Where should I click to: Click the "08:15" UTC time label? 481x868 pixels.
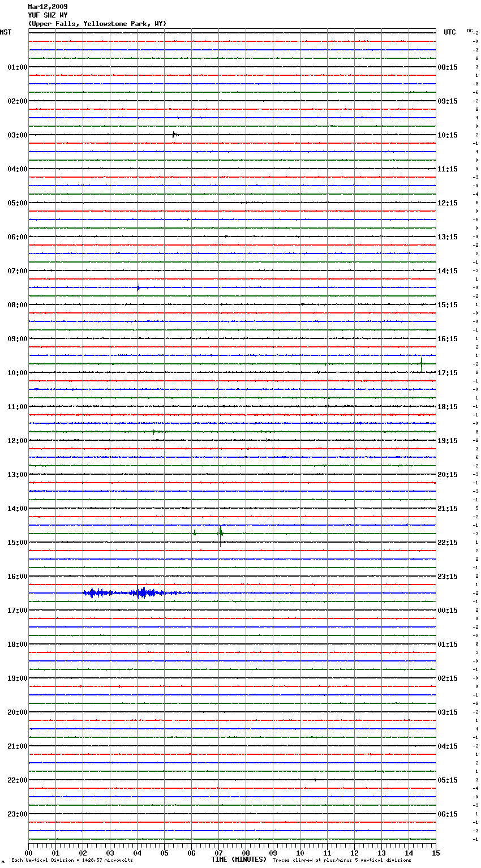448,67
